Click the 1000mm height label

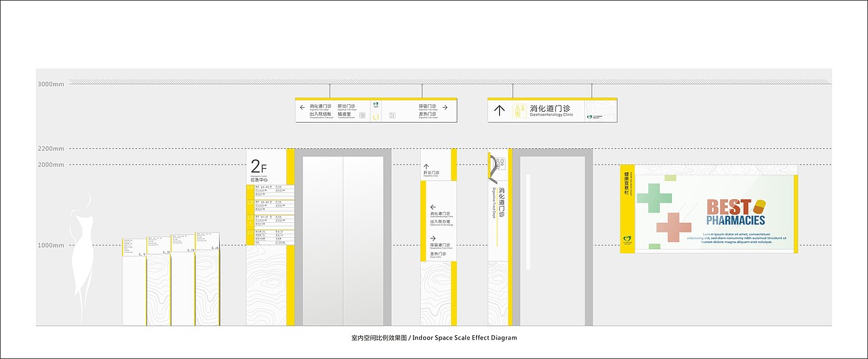click(51, 245)
